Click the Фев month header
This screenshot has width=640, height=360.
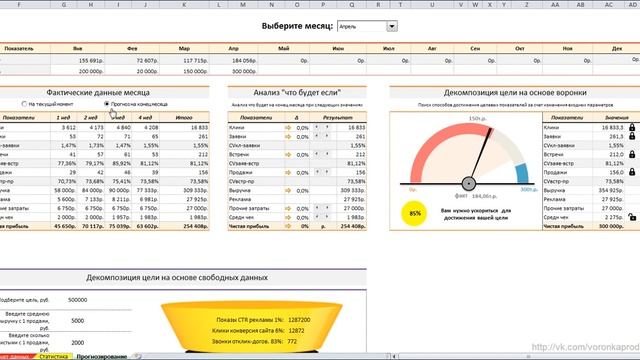pyautogui.click(x=132, y=48)
